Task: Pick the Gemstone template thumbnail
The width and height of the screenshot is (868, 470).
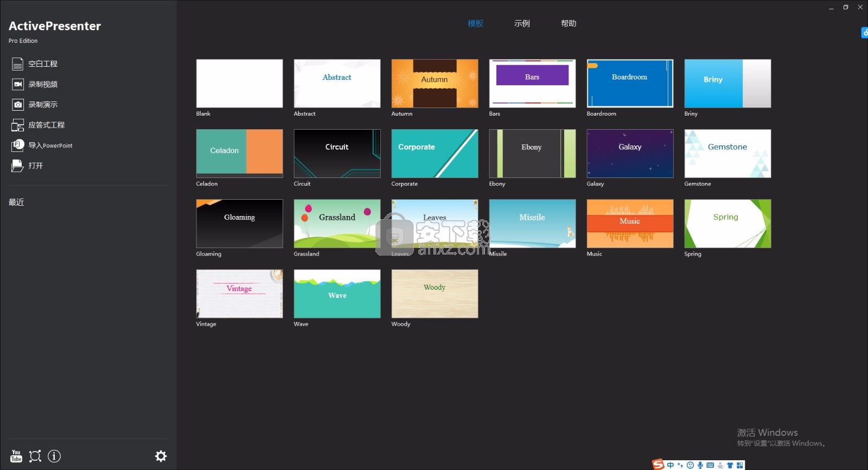Action: 727,154
